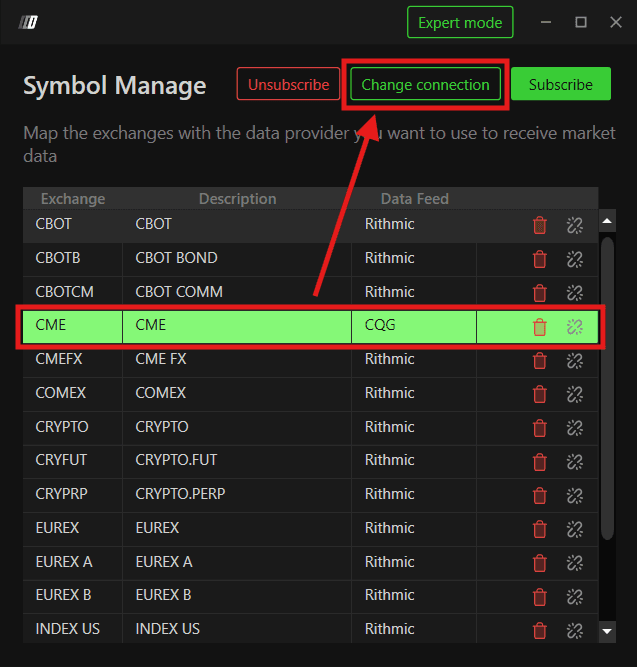Delete the EUREX A mapping

(540, 563)
